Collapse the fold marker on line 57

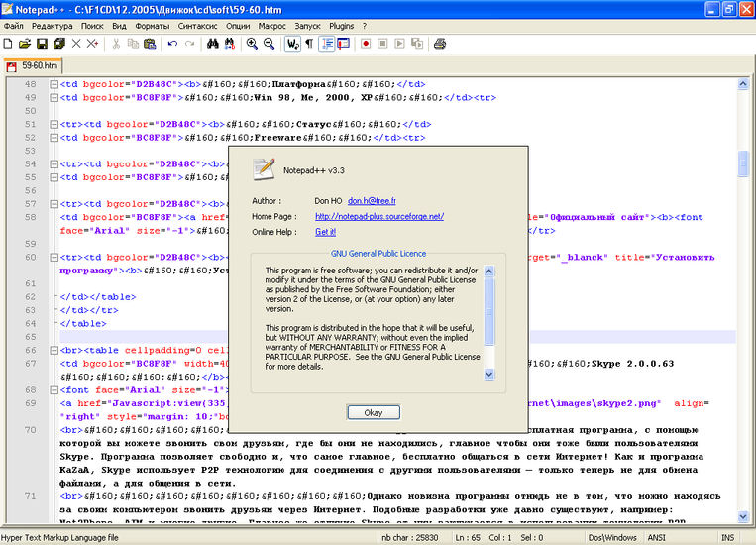pos(54,204)
